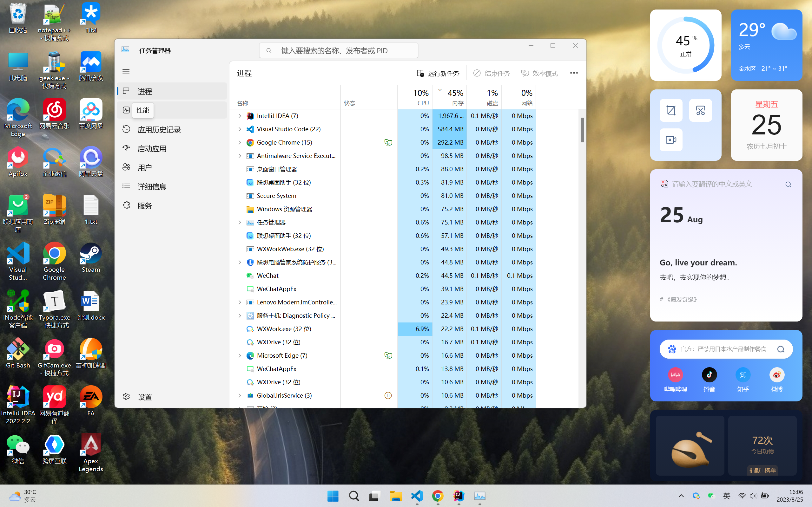Select 应用历史记录 in the sidebar
Image resolution: width=812 pixels, height=507 pixels.
[172, 129]
